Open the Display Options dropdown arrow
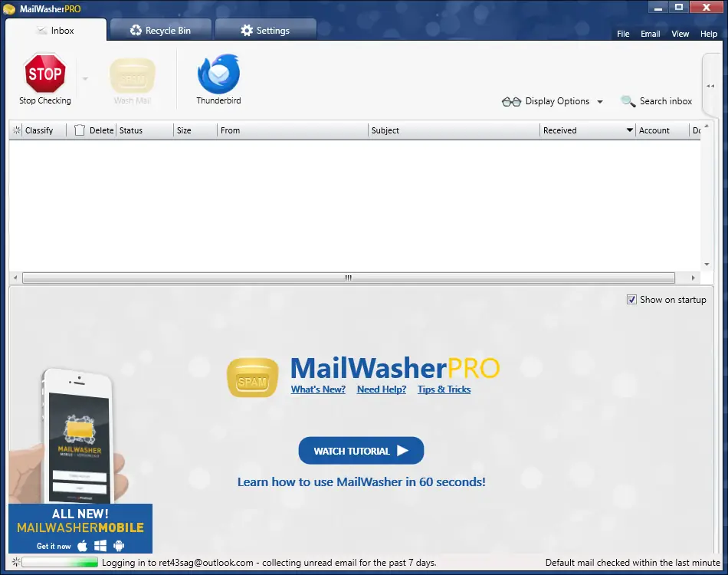Viewport: 728px width, 575px height. tap(599, 101)
